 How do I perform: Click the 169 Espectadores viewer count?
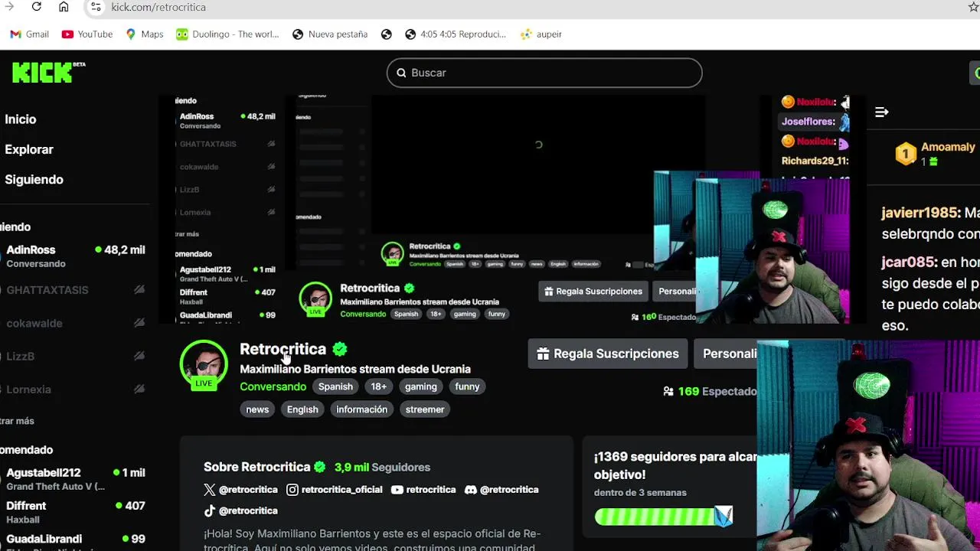pos(710,391)
